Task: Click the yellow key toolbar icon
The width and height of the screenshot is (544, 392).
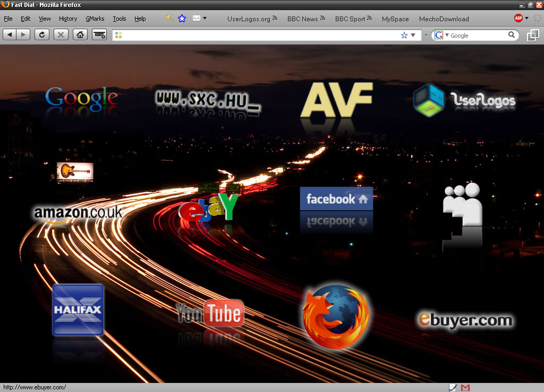Action: point(169,19)
